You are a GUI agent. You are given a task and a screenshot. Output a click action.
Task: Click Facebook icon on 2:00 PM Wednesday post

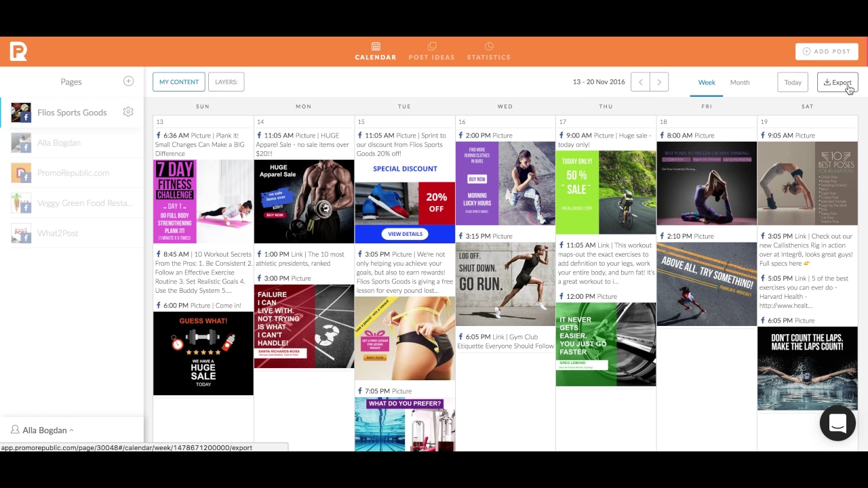click(x=460, y=136)
